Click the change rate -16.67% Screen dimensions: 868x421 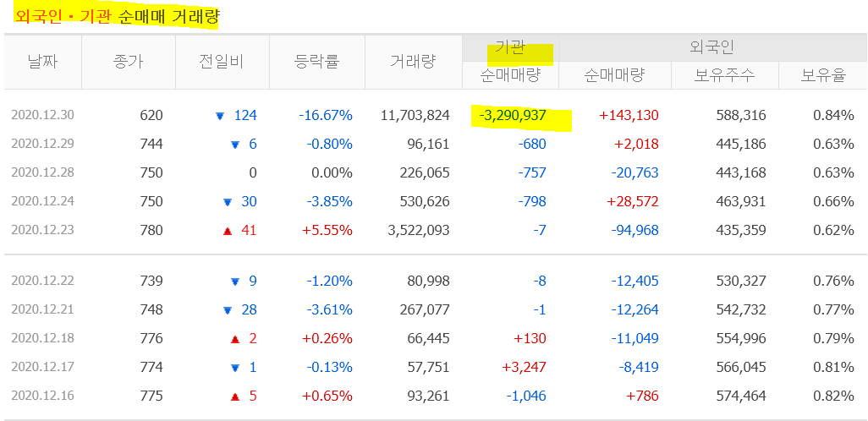[326, 116]
